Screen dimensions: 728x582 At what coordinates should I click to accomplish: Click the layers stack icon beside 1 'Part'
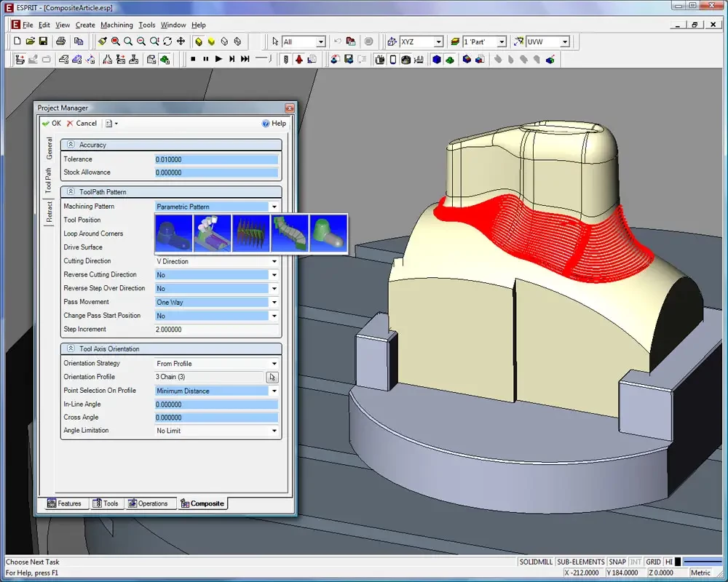[x=455, y=41]
